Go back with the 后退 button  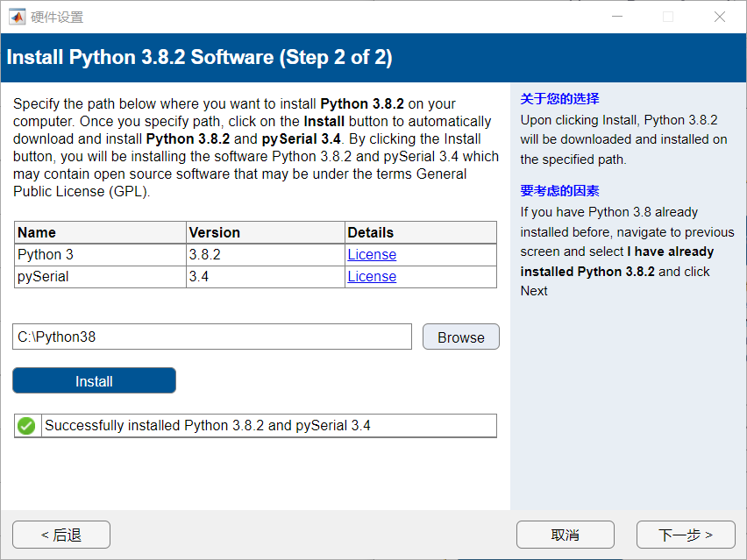[x=61, y=535]
